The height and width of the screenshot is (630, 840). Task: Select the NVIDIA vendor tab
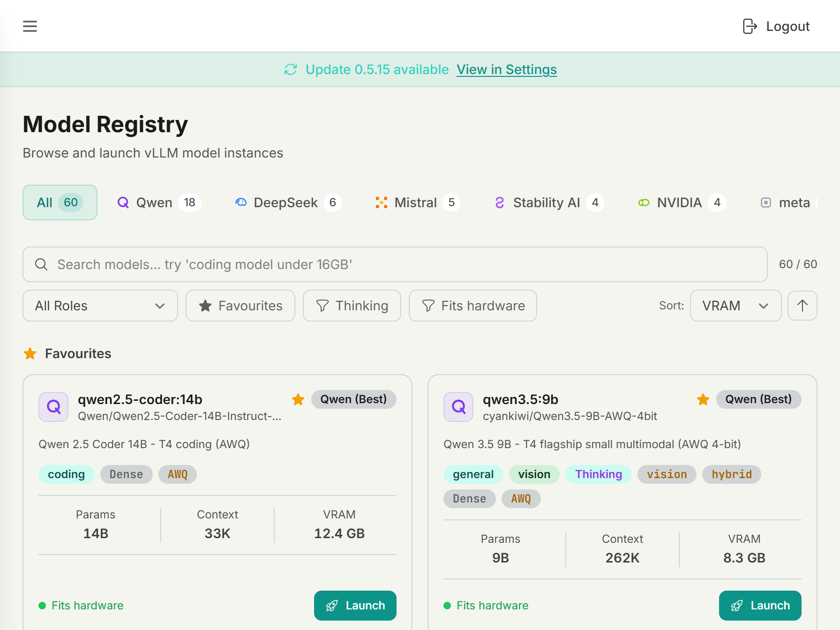click(x=681, y=202)
